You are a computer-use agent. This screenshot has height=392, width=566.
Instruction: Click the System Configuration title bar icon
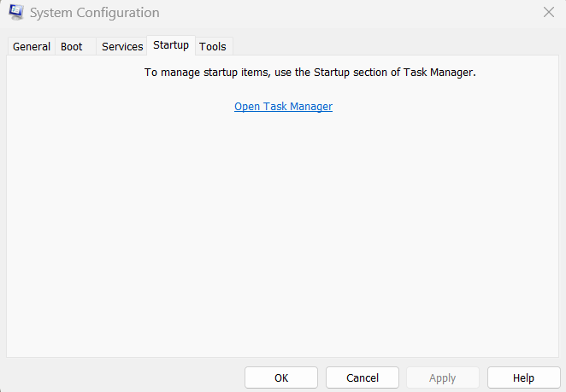tap(16, 13)
